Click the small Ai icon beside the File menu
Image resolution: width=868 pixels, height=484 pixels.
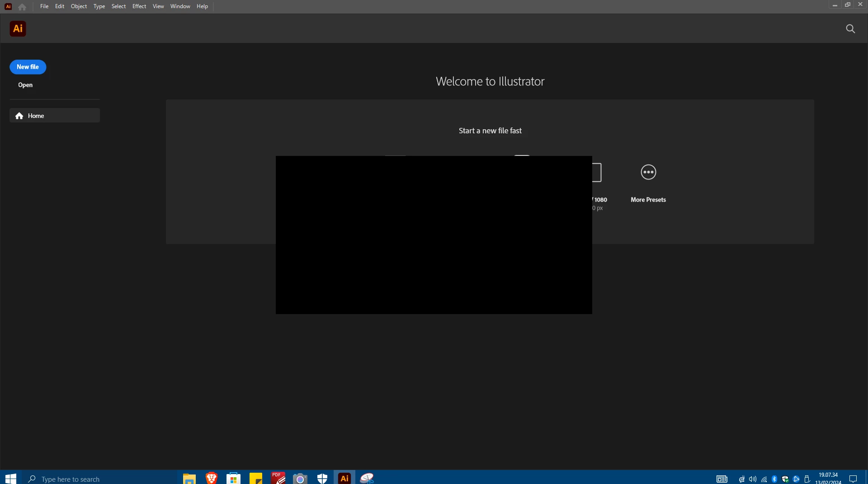8,6
